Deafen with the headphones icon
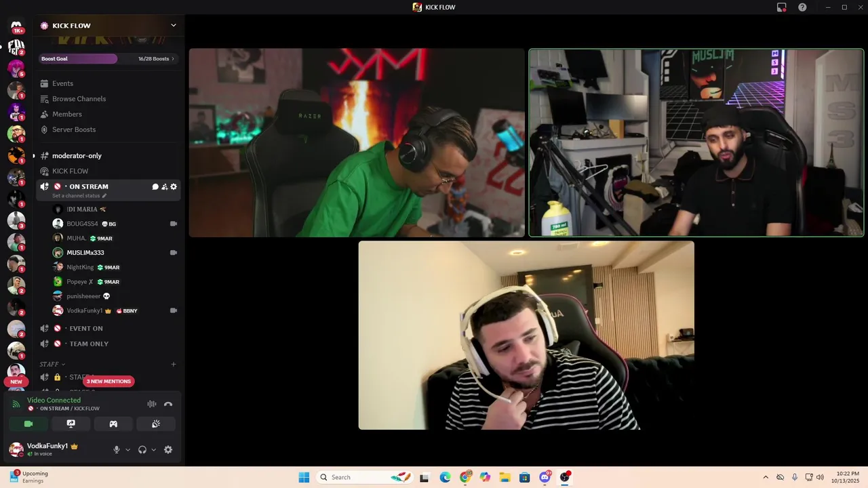This screenshot has height=488, width=868. pos(142,449)
